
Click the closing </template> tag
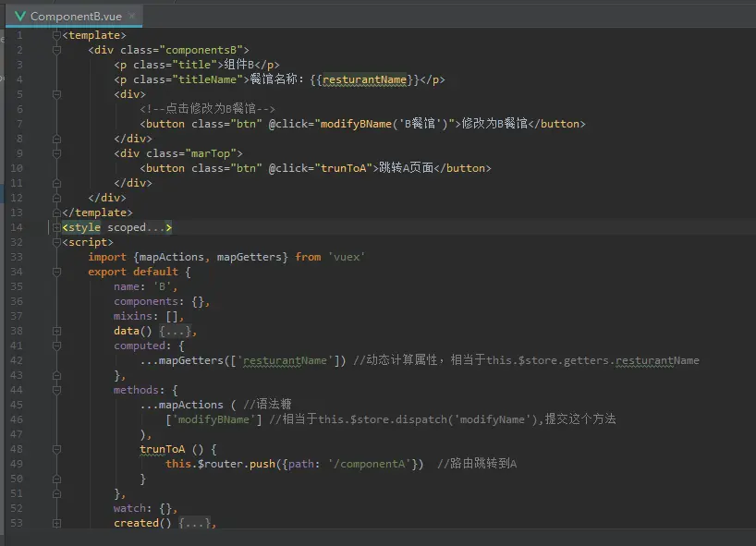pyautogui.click(x=97, y=212)
